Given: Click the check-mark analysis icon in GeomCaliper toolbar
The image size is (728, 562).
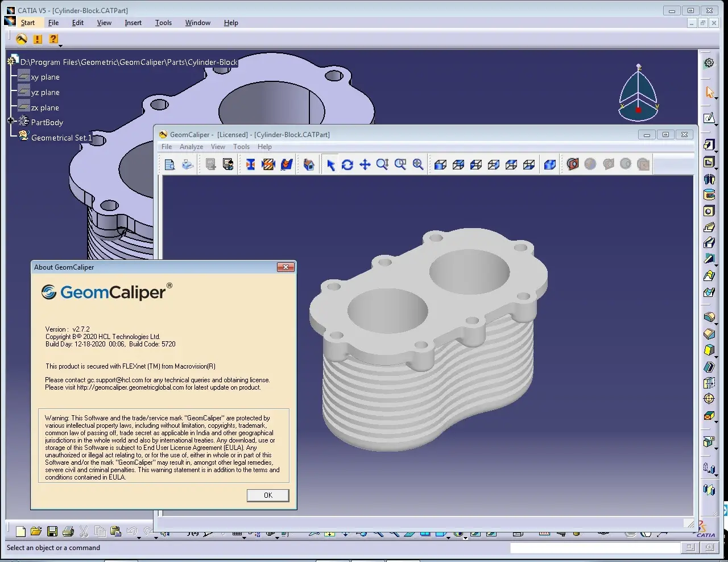Looking at the screenshot, I should [287, 164].
